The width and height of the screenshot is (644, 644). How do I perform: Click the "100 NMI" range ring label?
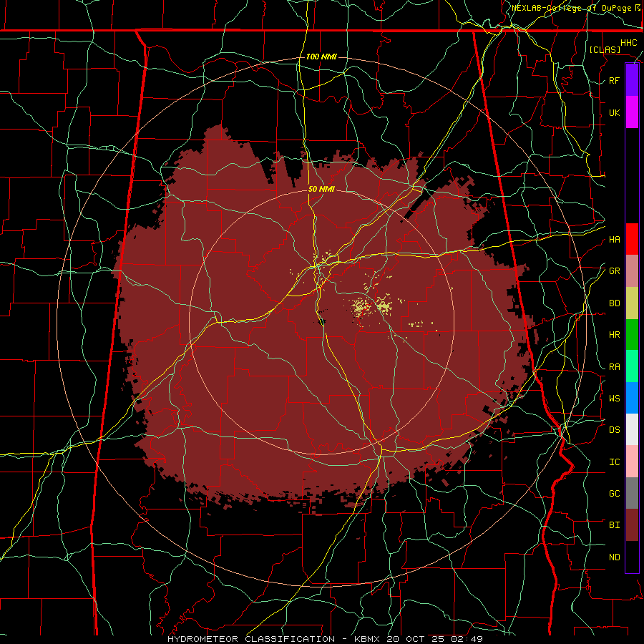tap(321, 57)
